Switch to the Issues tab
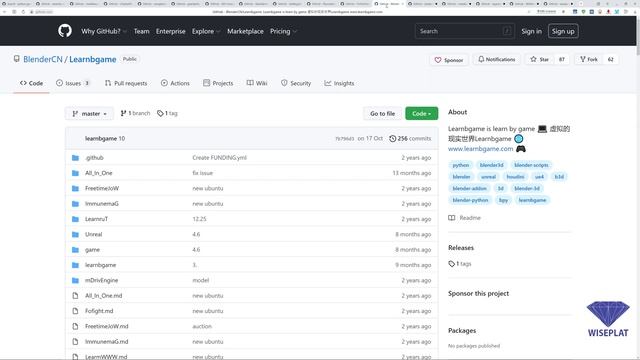The width and height of the screenshot is (640, 360). [x=73, y=83]
